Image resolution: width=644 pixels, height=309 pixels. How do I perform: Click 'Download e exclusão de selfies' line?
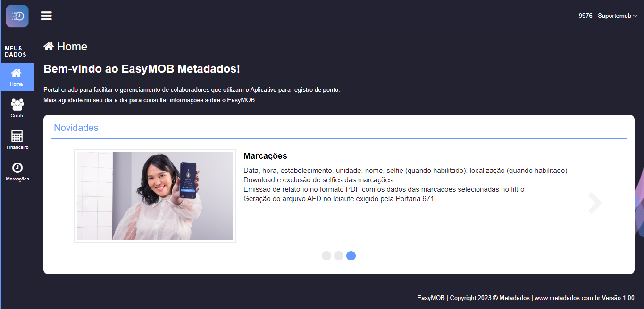(318, 180)
